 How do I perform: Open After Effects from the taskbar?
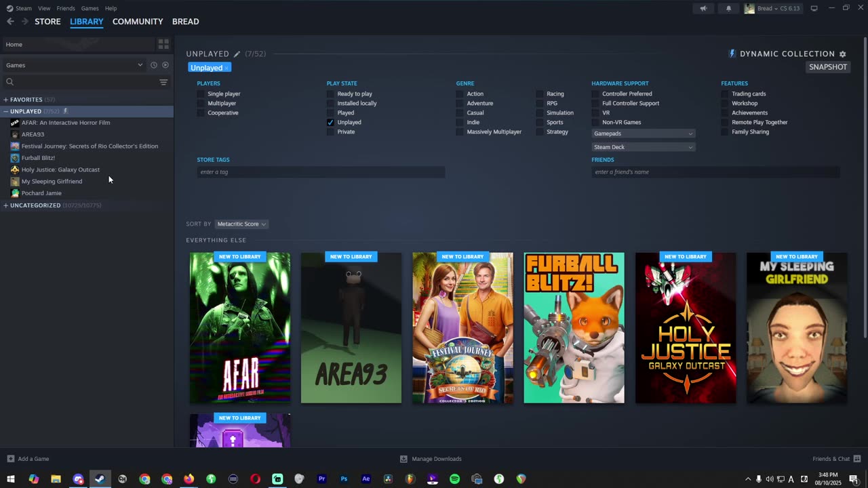click(366, 479)
